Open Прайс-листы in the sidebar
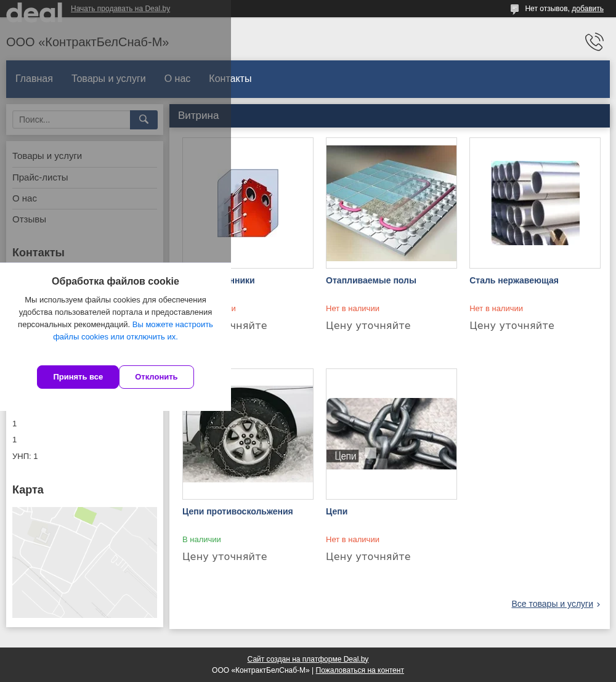This screenshot has width=616, height=682. coord(40,177)
